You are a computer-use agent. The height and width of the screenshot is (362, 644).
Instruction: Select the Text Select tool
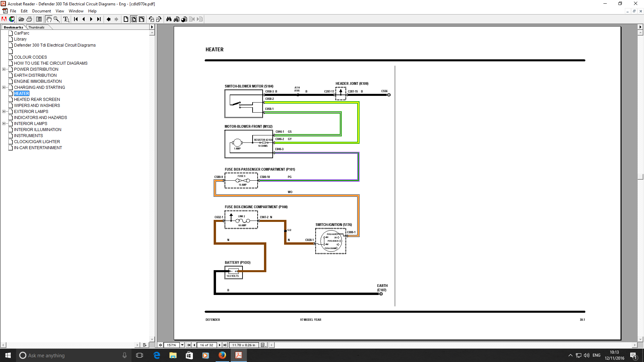pyautogui.click(x=66, y=19)
